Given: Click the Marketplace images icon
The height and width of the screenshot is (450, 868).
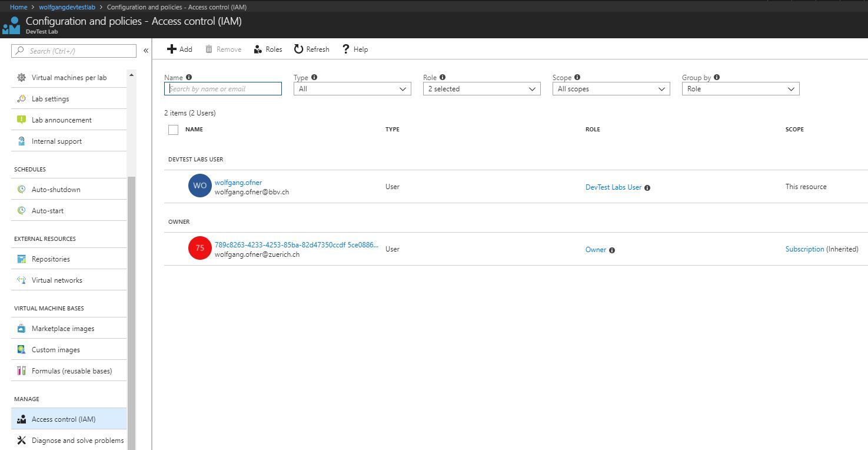Looking at the screenshot, I should (21, 329).
